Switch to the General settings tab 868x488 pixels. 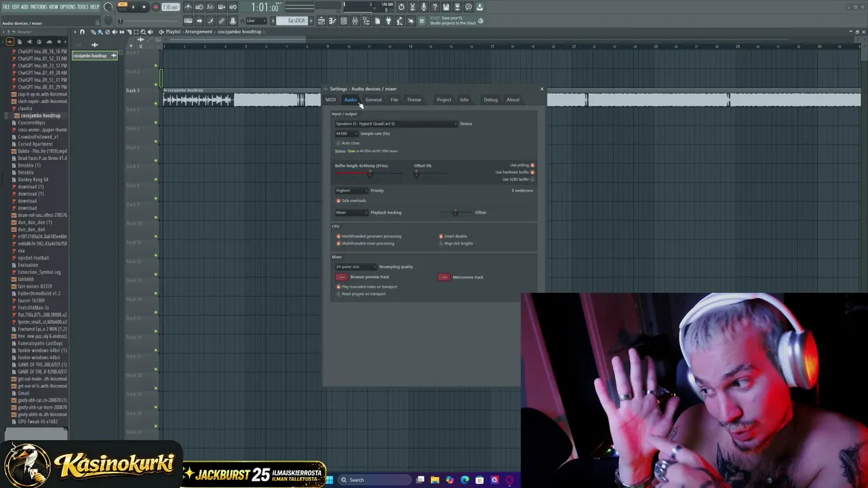coord(374,100)
